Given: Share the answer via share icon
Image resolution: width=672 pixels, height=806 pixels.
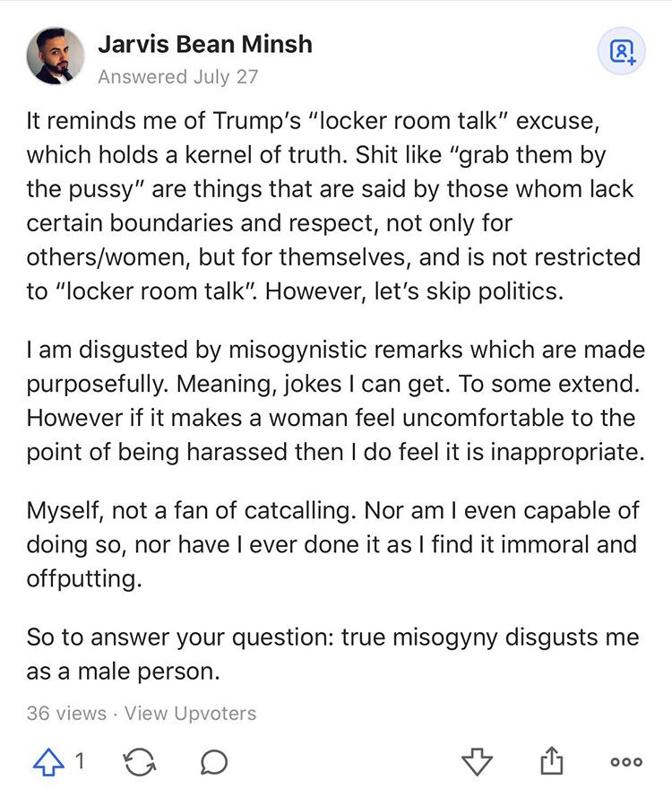Looking at the screenshot, I should 552,760.
